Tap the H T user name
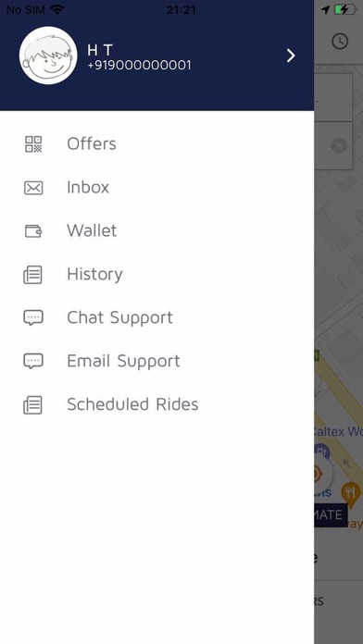Image resolution: width=363 pixels, height=644 pixels. (100, 51)
